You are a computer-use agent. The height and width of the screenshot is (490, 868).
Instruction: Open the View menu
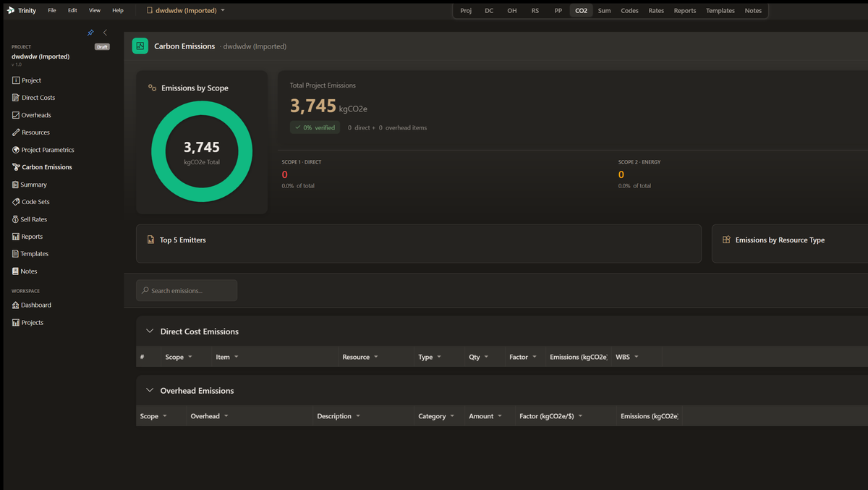click(95, 11)
